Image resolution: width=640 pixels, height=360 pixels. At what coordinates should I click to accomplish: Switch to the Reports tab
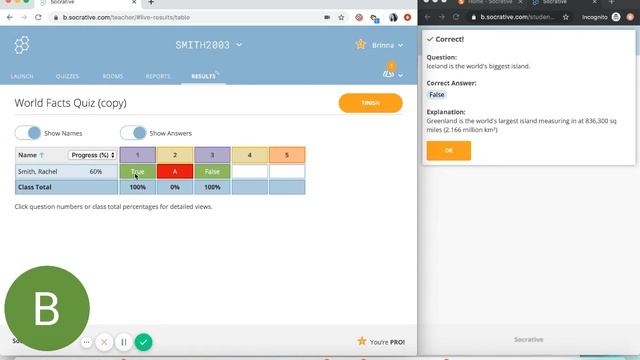point(158,76)
